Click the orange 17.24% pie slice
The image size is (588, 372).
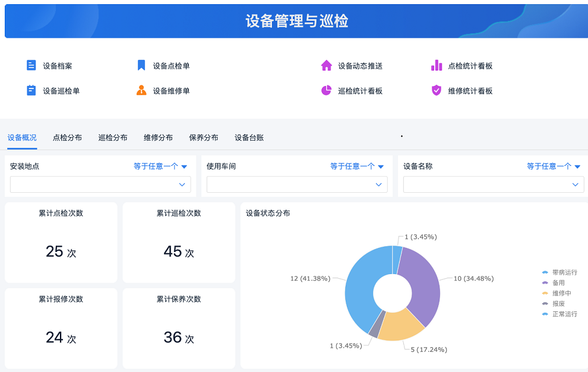point(402,325)
